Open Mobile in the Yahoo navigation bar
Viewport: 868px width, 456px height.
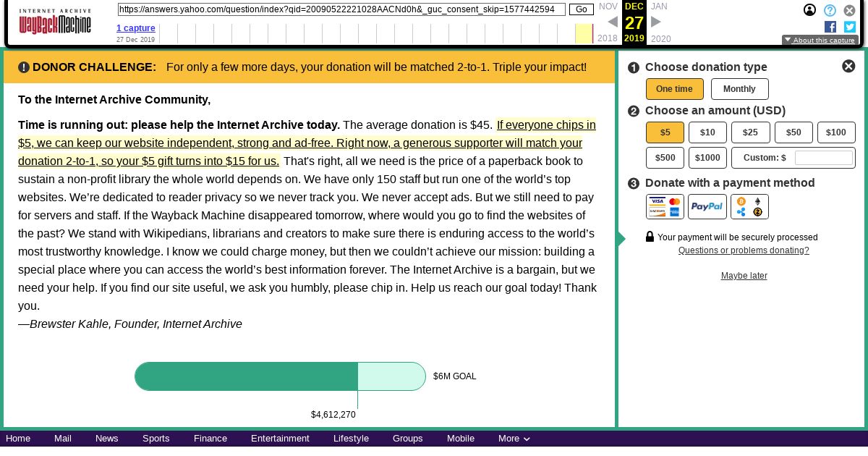[461, 439]
